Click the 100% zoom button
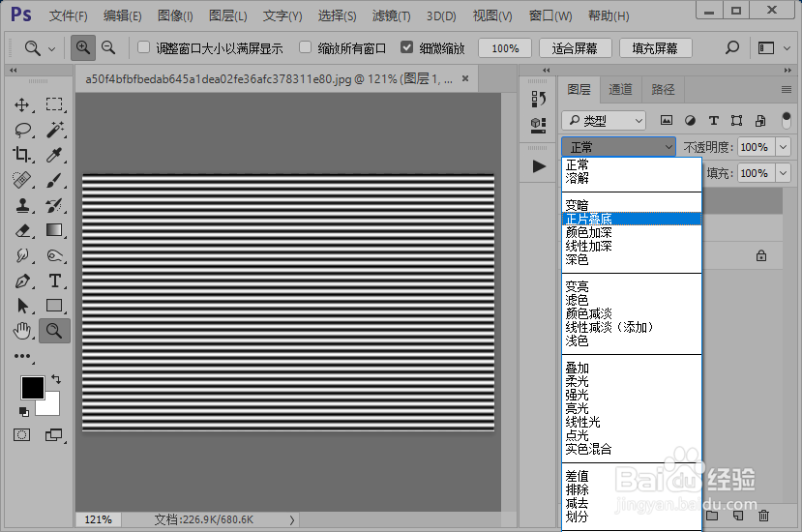This screenshot has height=532, width=802. (x=505, y=48)
